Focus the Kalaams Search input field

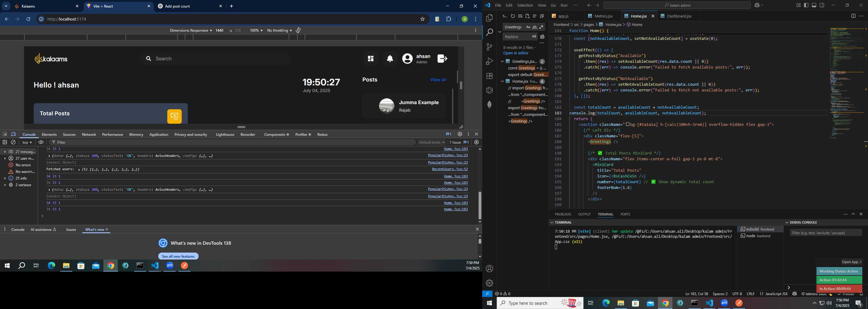coord(216,59)
